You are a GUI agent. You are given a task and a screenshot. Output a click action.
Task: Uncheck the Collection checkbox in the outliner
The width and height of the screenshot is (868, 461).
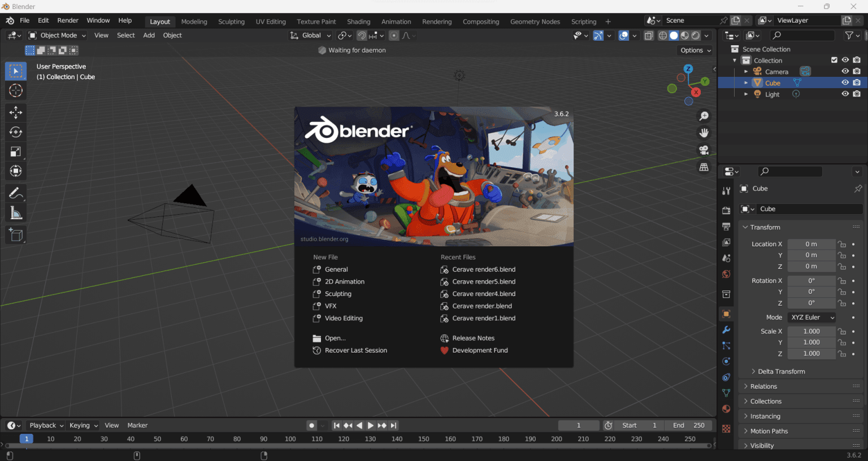coord(834,60)
